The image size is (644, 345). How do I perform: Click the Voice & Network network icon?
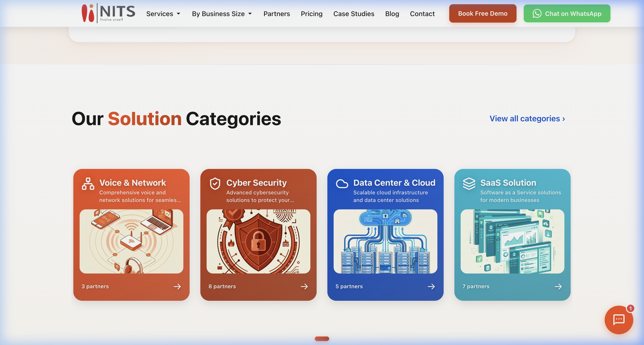88,184
